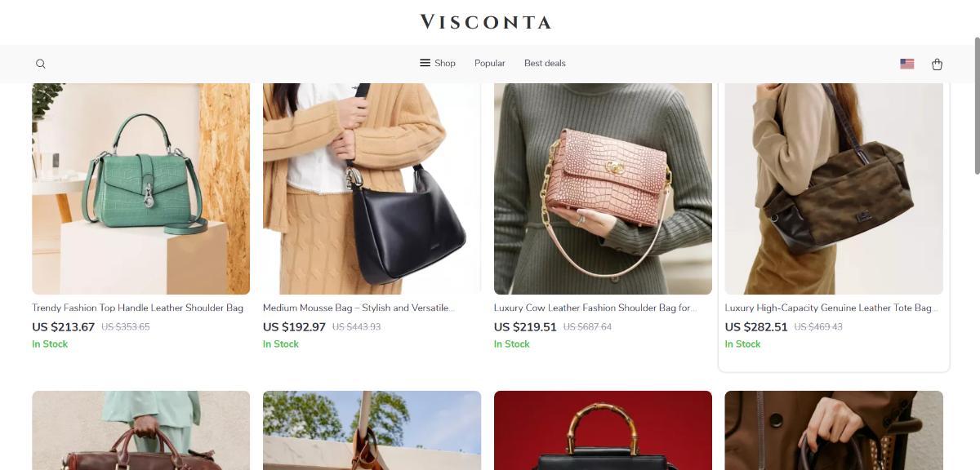Click the hamburger menu icon beside Shop
980x470 pixels.
425,63
